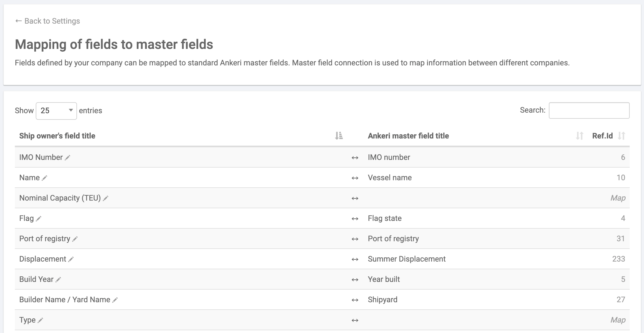
Task: Select Summer Displacement master field
Action: coord(407,259)
